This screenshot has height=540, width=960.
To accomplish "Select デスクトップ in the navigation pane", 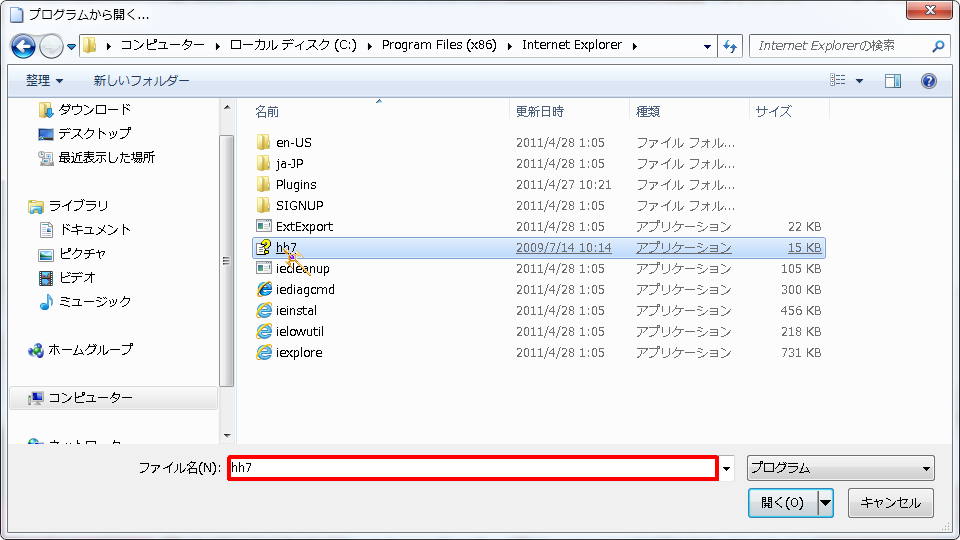I will click(x=84, y=133).
